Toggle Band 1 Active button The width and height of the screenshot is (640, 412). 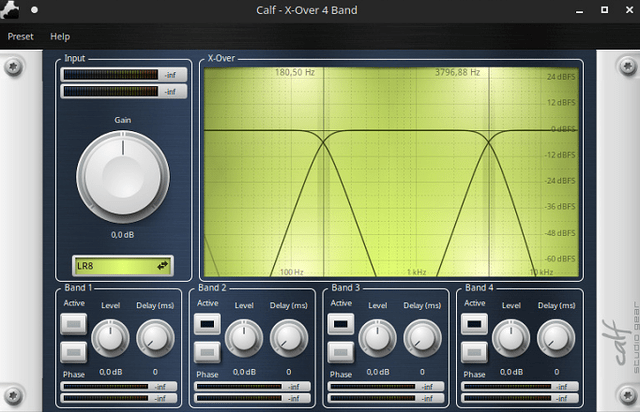coord(73,324)
